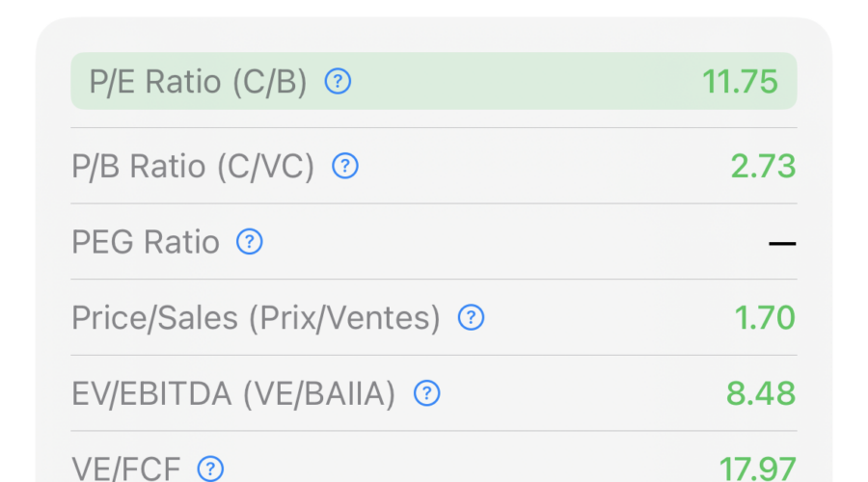
Task: Select the 2.73 P/B value
Action: pos(763,167)
